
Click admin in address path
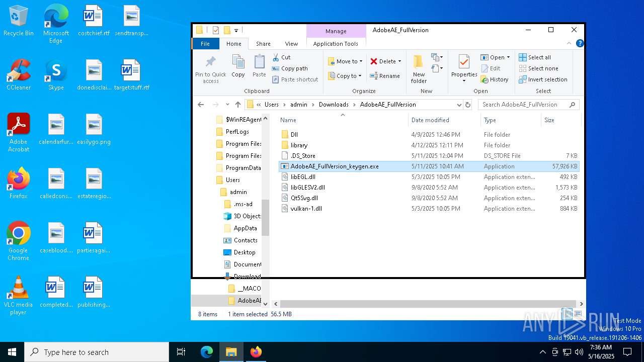[x=299, y=105]
